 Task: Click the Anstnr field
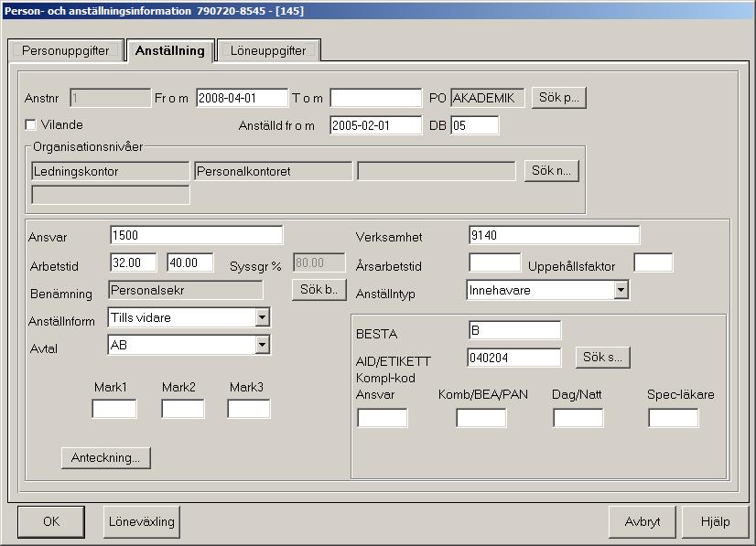click(111, 98)
